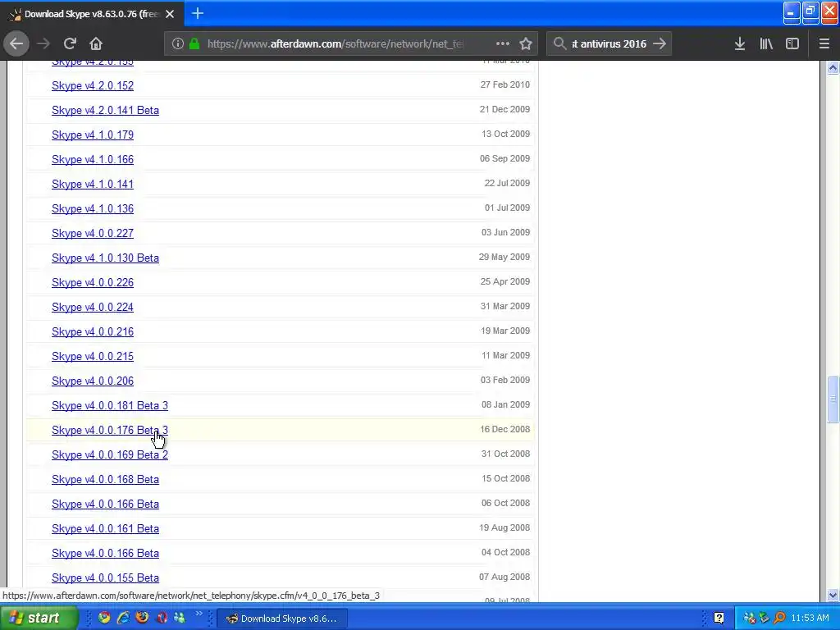The image size is (840, 630).
Task: Click the date 04 Oct 2008
Action: (x=505, y=552)
